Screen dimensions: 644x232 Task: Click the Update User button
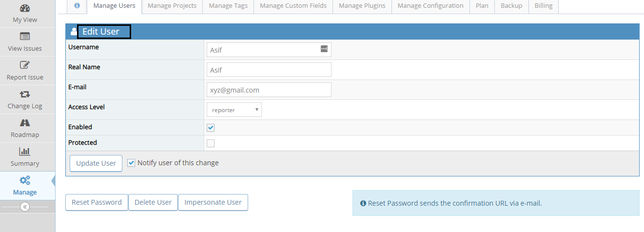pyautogui.click(x=96, y=163)
